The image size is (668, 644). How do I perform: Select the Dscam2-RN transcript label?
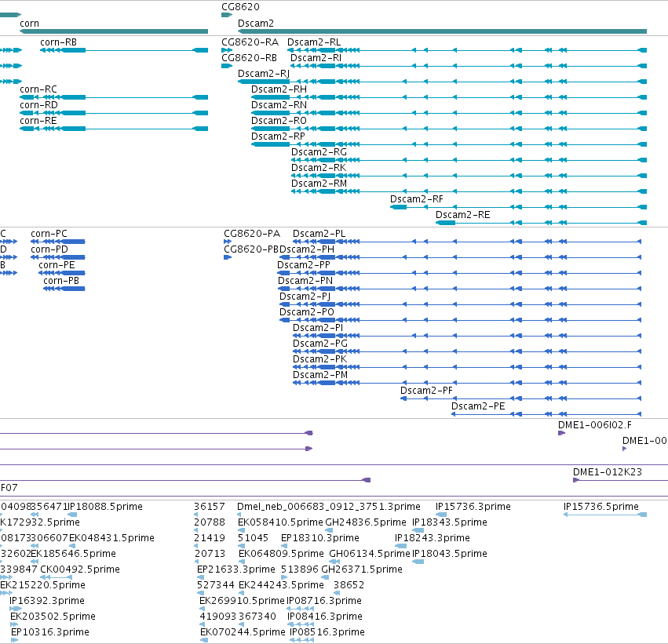[279, 105]
